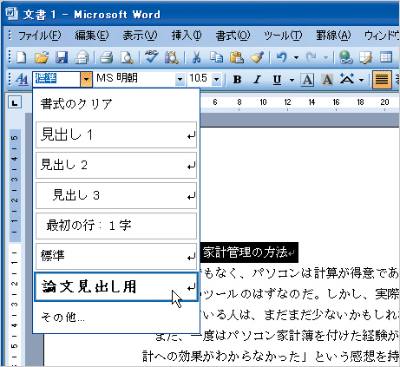Insert a hyperlink with the globe icon

[x=346, y=58]
